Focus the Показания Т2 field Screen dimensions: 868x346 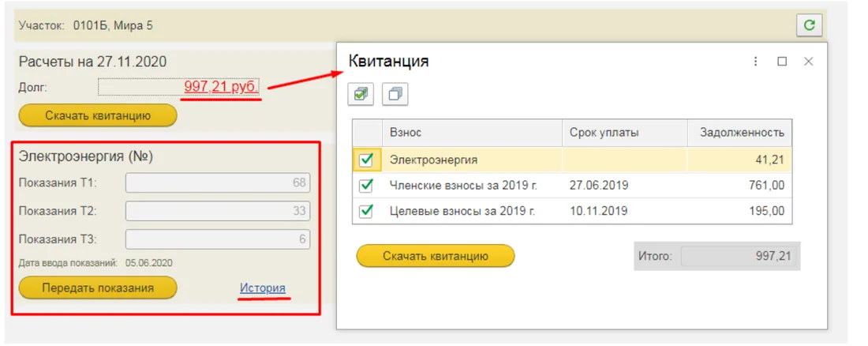tap(218, 211)
